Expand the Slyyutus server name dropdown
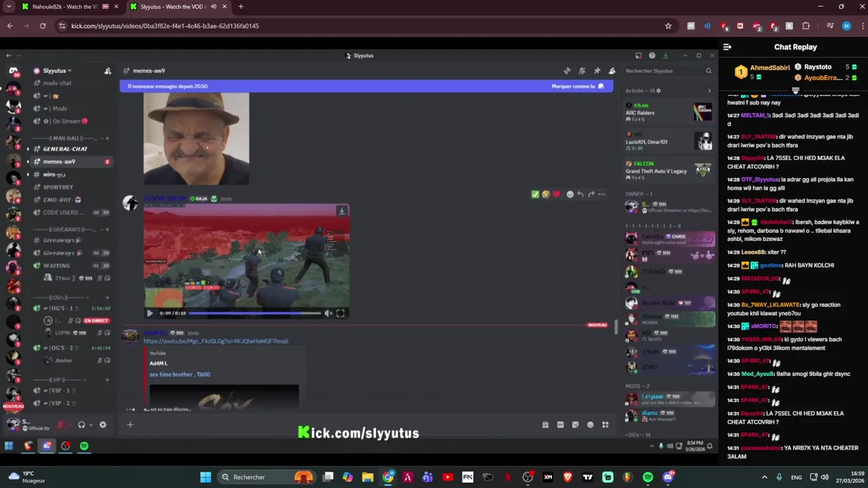The height and width of the screenshot is (488, 868). coord(58,70)
